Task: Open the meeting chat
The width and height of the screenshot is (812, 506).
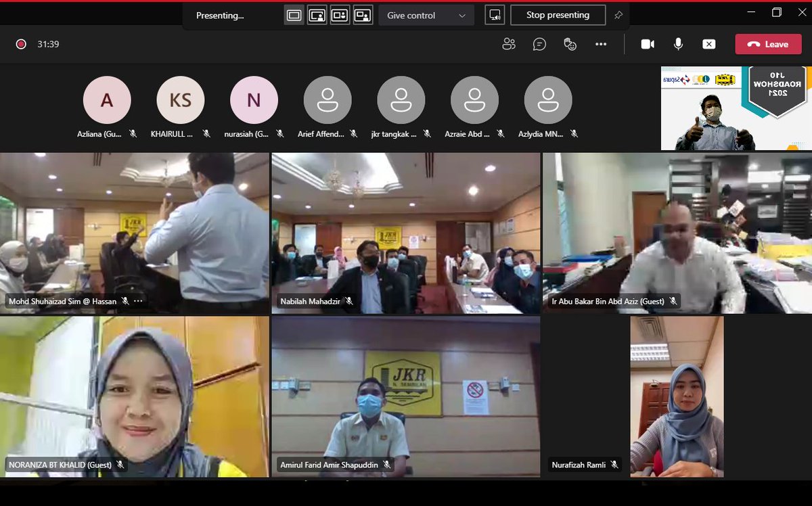Action: 539,44
